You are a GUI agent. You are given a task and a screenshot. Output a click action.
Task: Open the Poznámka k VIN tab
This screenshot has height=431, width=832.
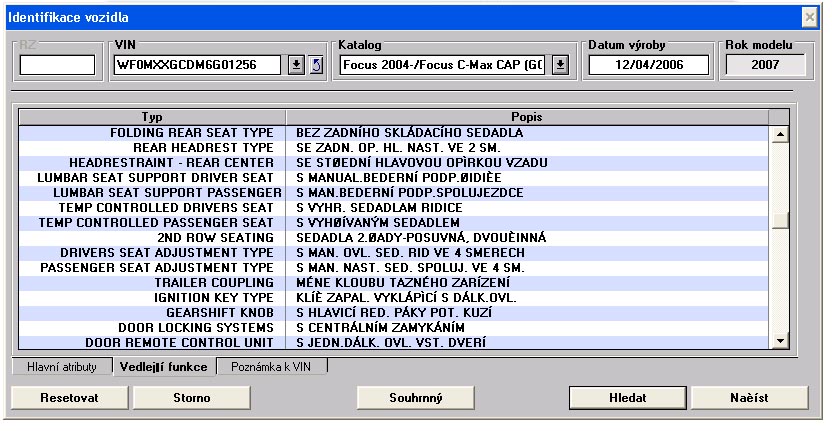tap(271, 367)
